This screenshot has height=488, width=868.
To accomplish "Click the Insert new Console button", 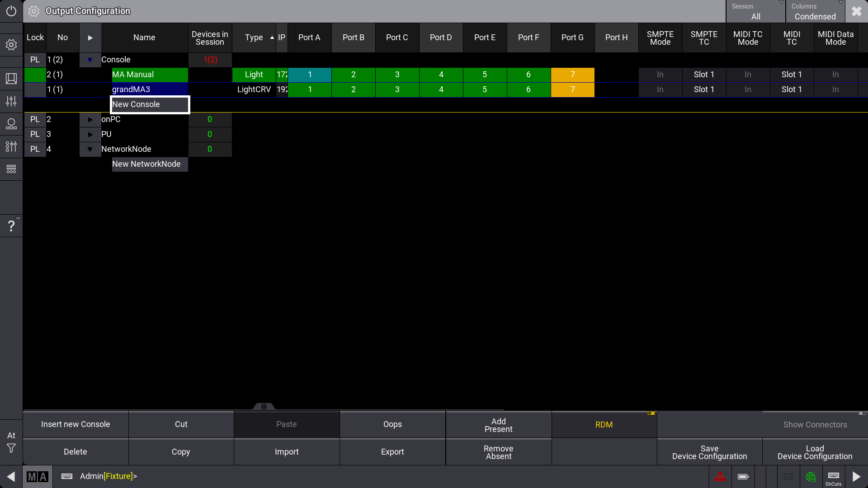I will [75, 424].
